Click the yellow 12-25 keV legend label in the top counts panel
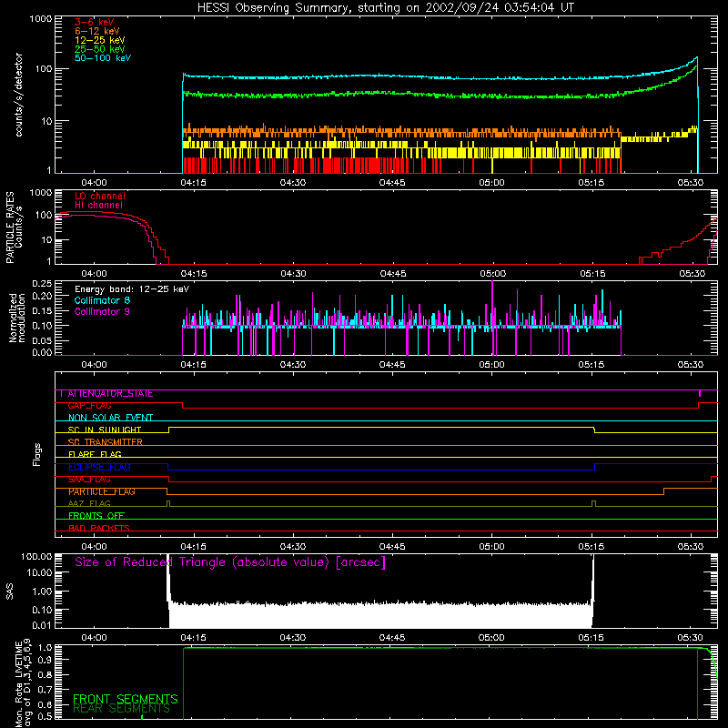This screenshot has width=728, height=728. tap(100, 40)
